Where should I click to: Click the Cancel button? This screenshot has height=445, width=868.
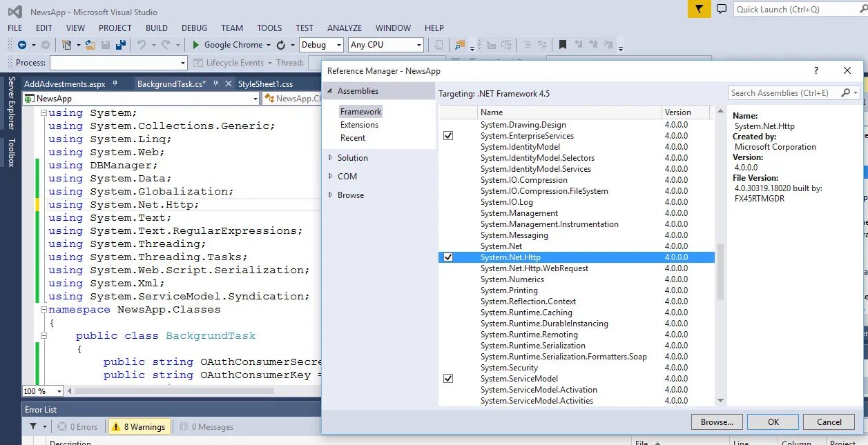(829, 422)
